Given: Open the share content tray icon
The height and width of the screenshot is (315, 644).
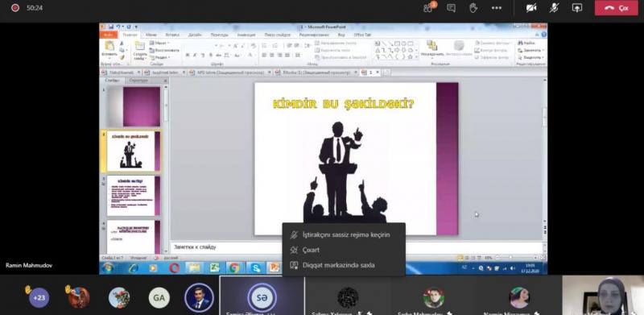Looking at the screenshot, I should pos(577,8).
